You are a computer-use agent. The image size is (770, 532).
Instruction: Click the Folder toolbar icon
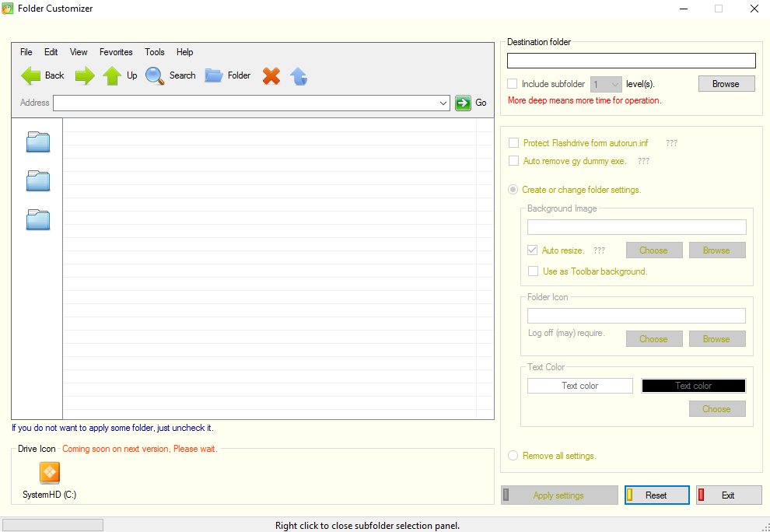coord(214,75)
